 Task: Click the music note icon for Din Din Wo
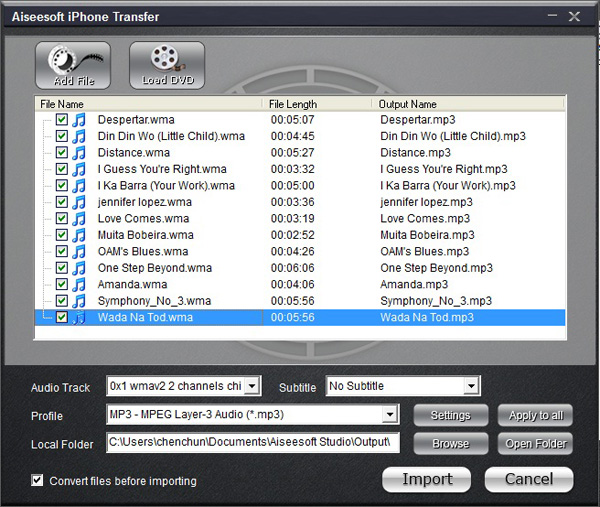(79, 136)
